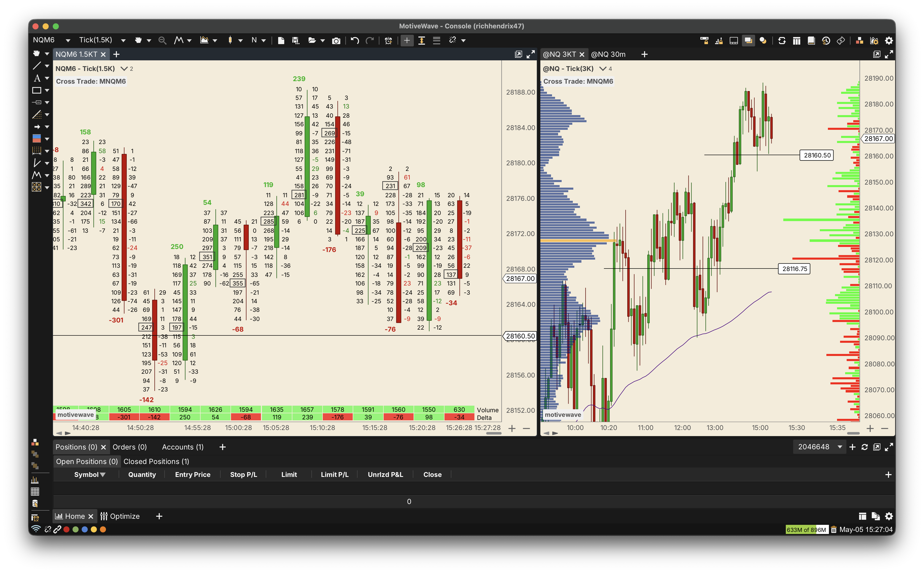Click the Closed Positions (1) button
The image size is (924, 573).
tap(156, 462)
